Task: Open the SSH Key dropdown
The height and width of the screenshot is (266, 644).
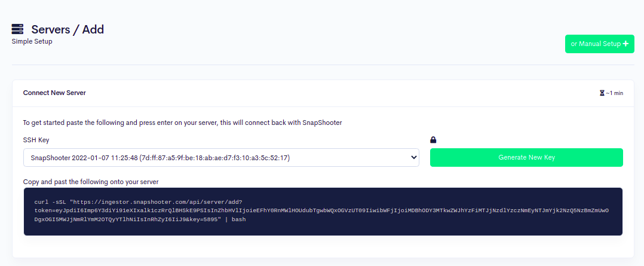Action: click(221, 157)
